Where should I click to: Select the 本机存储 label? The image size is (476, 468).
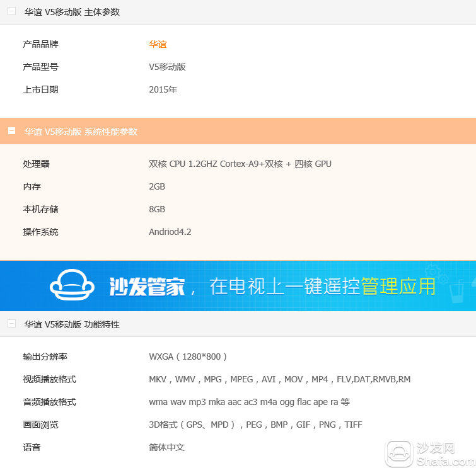click(x=41, y=209)
